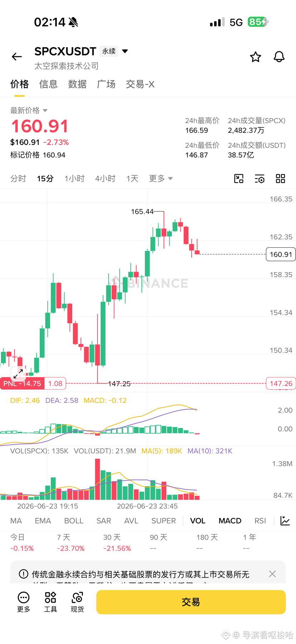Tap the warning info icon in notice
This screenshot has height=644, width=296.
pyautogui.click(x=24, y=574)
